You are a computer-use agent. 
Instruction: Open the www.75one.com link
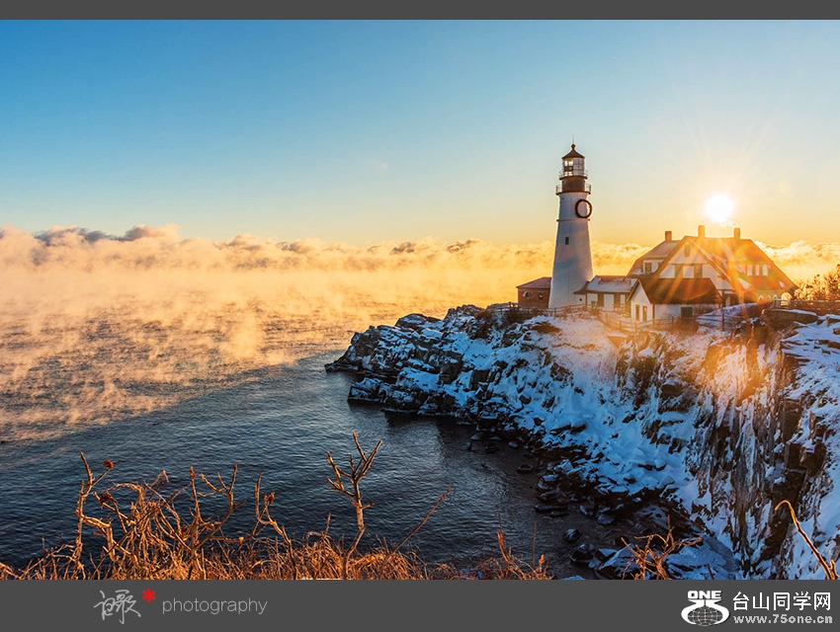point(781,619)
